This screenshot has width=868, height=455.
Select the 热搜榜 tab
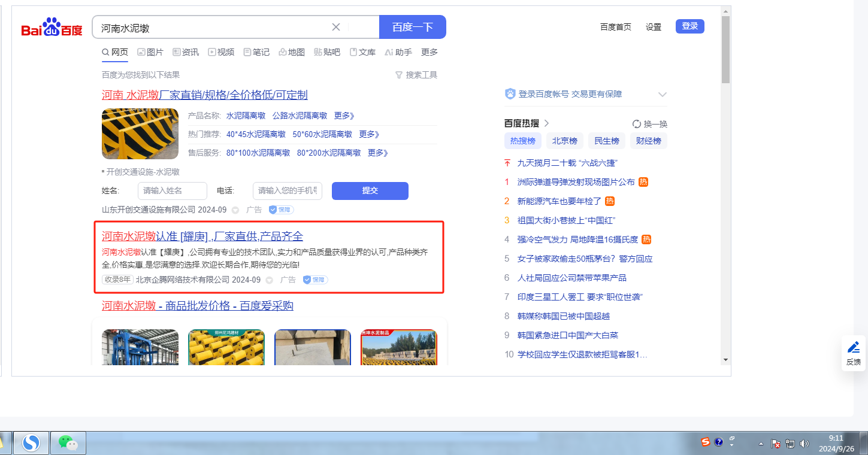tap(523, 141)
